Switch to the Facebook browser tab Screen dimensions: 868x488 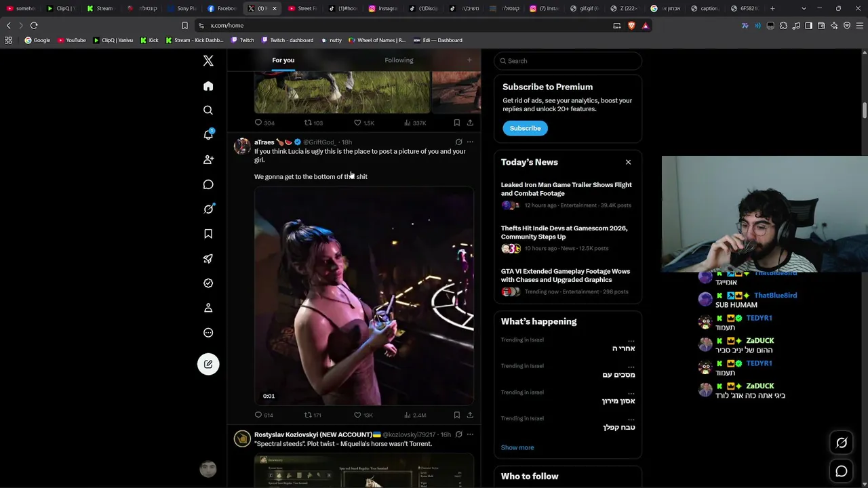[222, 9]
